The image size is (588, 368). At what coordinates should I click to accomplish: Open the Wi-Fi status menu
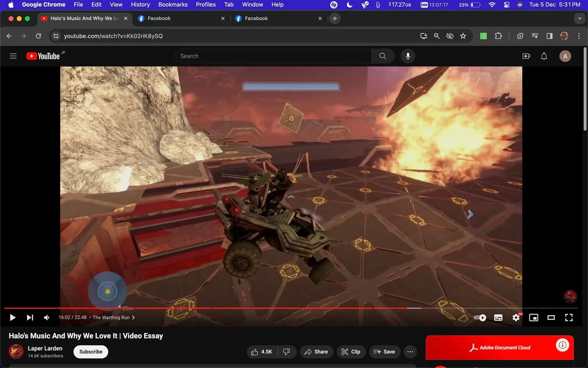[x=492, y=5]
